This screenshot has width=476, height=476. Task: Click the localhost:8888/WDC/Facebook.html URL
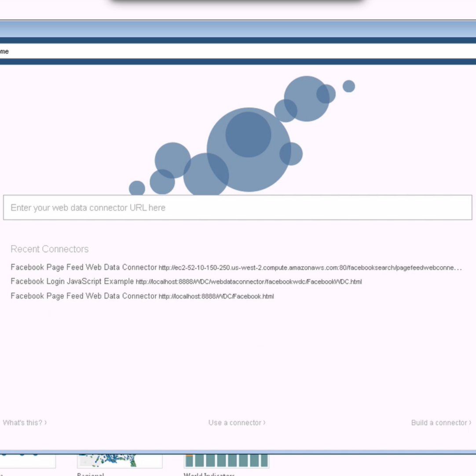tap(216, 297)
